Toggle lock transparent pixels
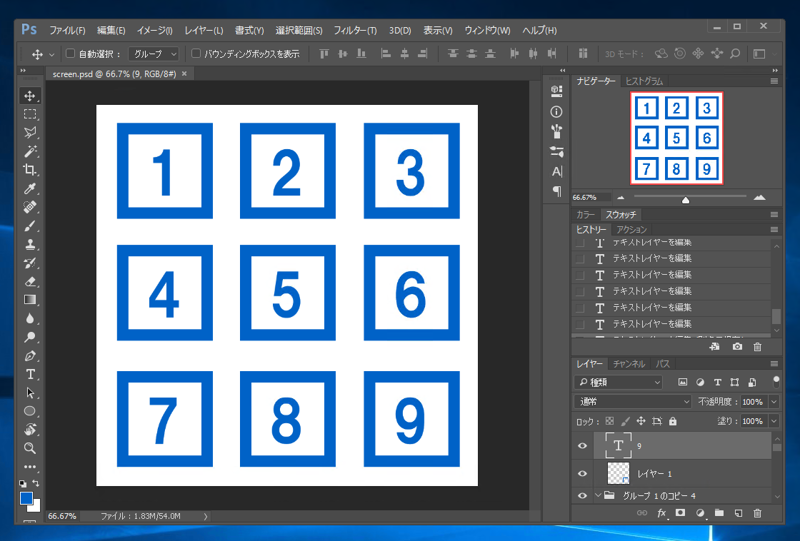Image resolution: width=800 pixels, height=541 pixels. (x=610, y=421)
